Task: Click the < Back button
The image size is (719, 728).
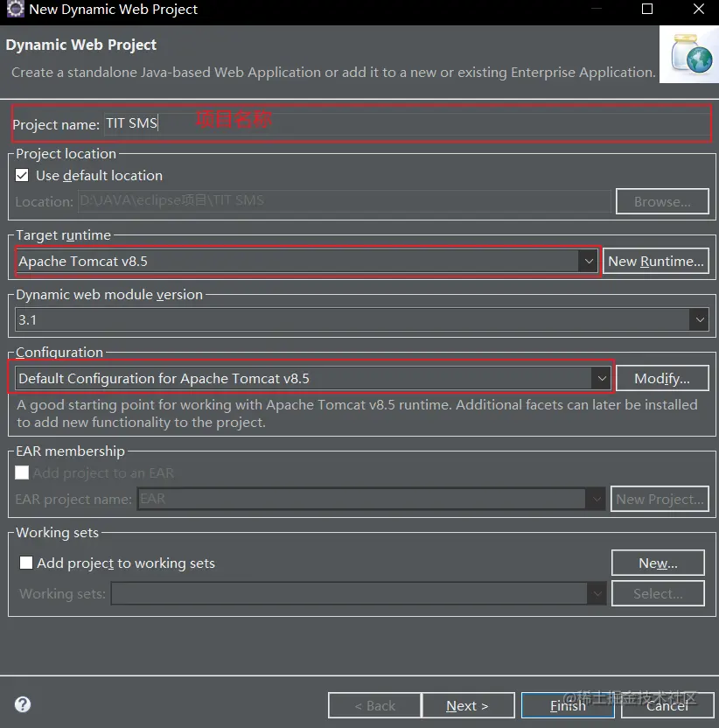Action: point(374,705)
